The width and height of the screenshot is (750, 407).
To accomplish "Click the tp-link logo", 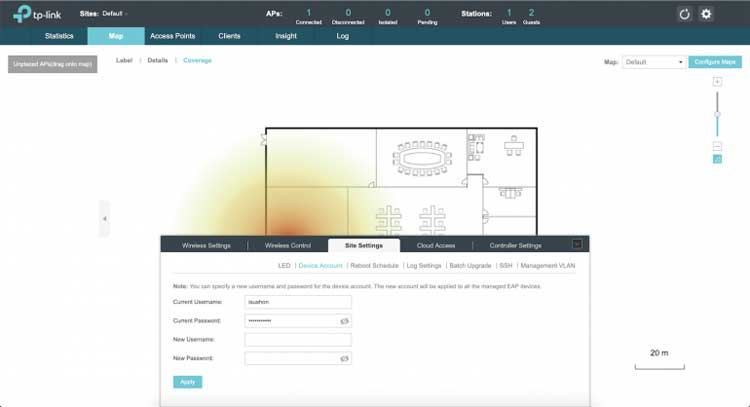I will [x=39, y=15].
